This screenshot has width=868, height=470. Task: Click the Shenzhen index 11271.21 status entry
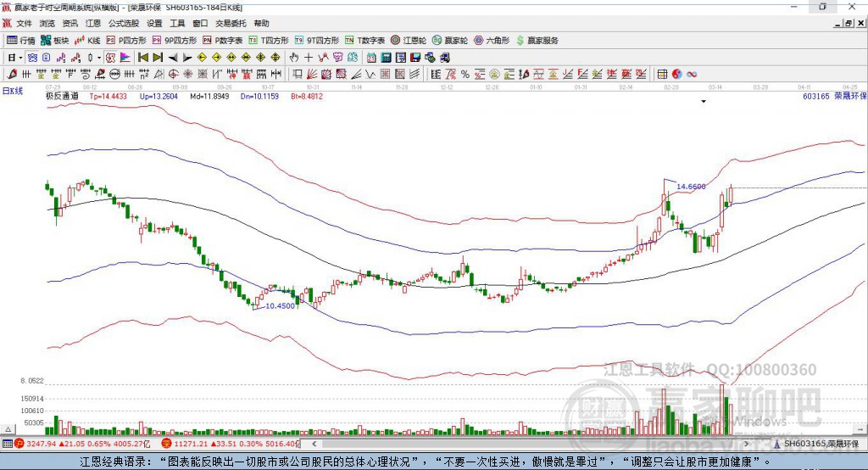click(231, 444)
